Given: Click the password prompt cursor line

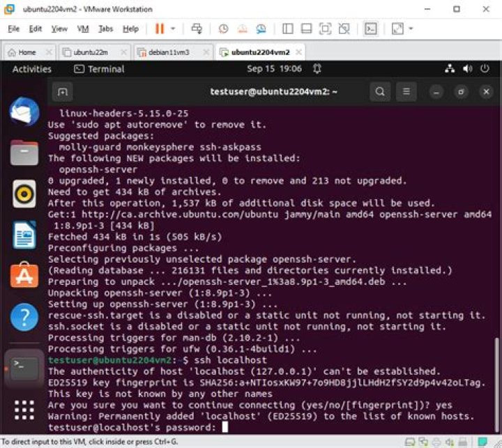Looking at the screenshot, I should click(138, 427).
